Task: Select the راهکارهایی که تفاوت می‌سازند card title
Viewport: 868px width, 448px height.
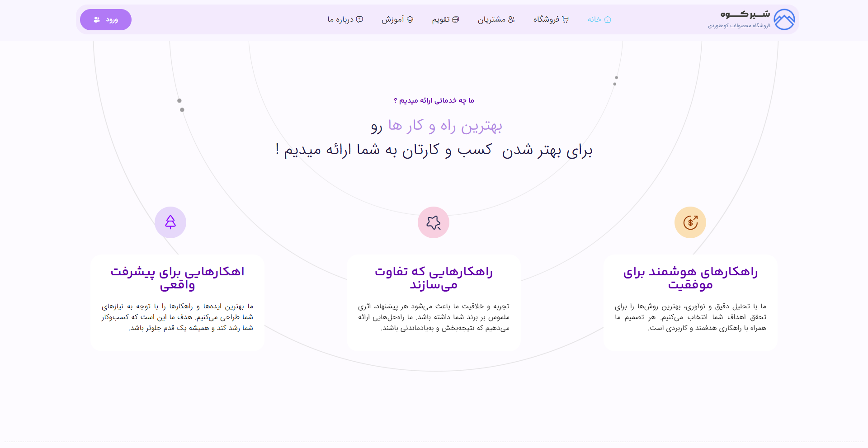Action: pyautogui.click(x=434, y=278)
